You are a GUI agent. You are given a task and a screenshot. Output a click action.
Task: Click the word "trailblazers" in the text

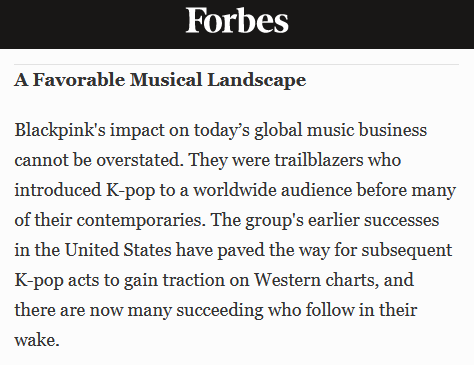(319, 160)
